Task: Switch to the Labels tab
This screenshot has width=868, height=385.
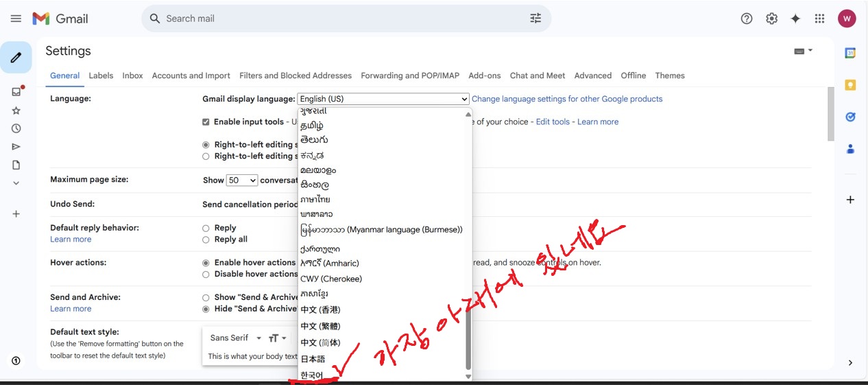Action: tap(101, 75)
